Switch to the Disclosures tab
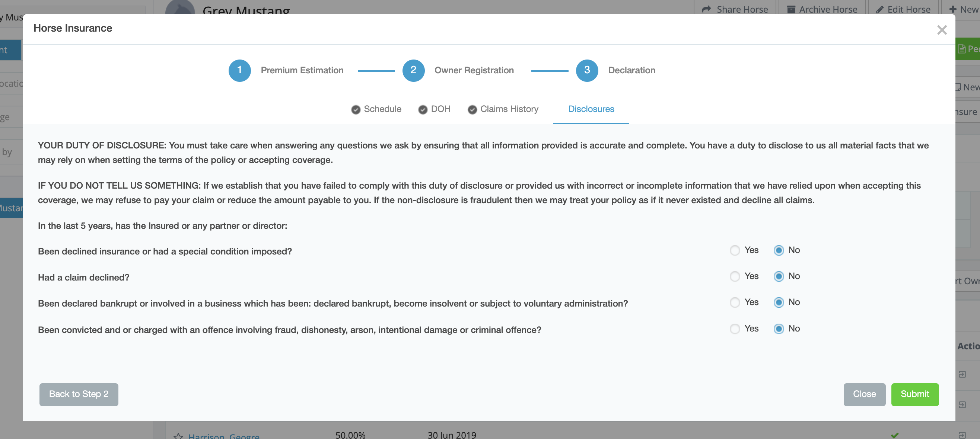Image resolution: width=980 pixels, height=439 pixels. tap(591, 109)
